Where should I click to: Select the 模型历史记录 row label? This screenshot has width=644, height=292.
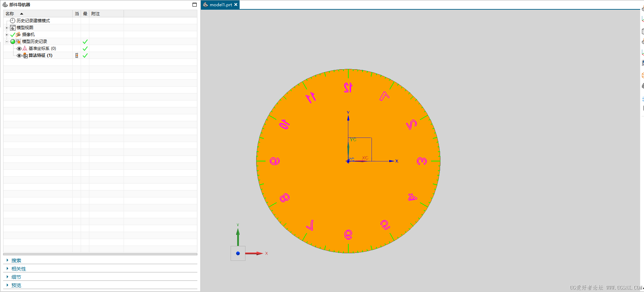(x=35, y=42)
